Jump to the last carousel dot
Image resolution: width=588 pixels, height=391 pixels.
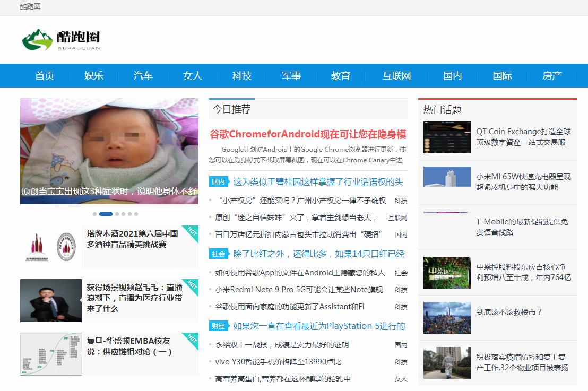point(136,214)
